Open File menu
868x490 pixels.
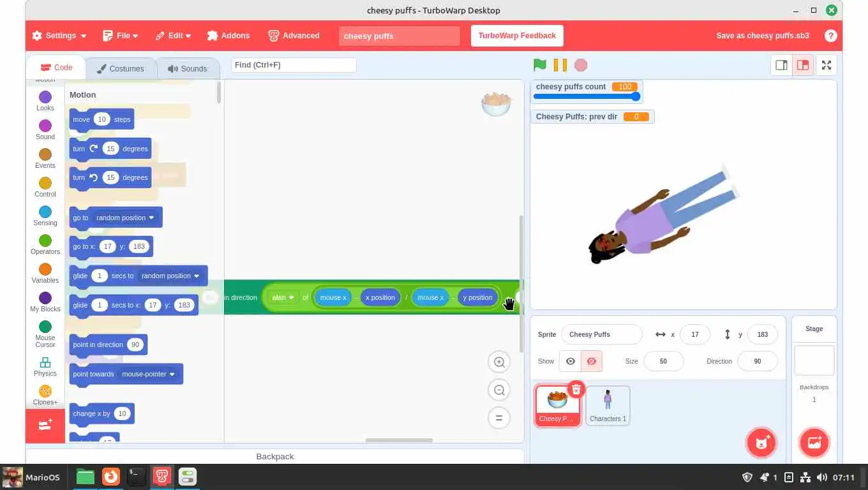tap(121, 36)
